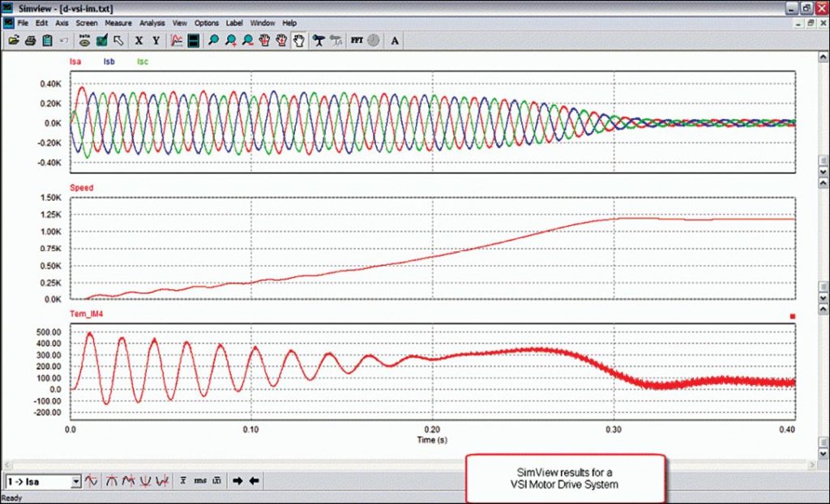Measure the rms value of Isa
The width and height of the screenshot is (830, 504).
click(x=199, y=481)
